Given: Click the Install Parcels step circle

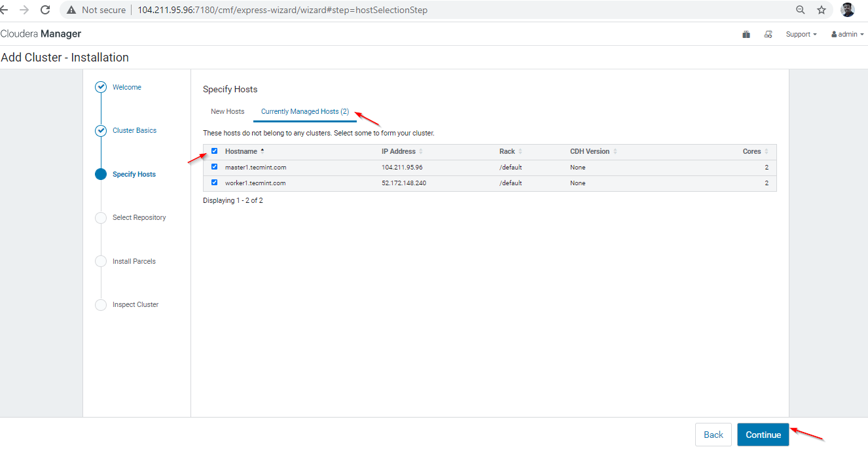Looking at the screenshot, I should [100, 260].
